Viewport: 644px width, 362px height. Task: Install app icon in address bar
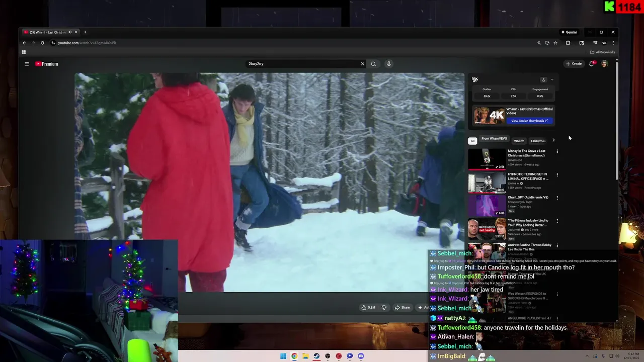[547, 43]
